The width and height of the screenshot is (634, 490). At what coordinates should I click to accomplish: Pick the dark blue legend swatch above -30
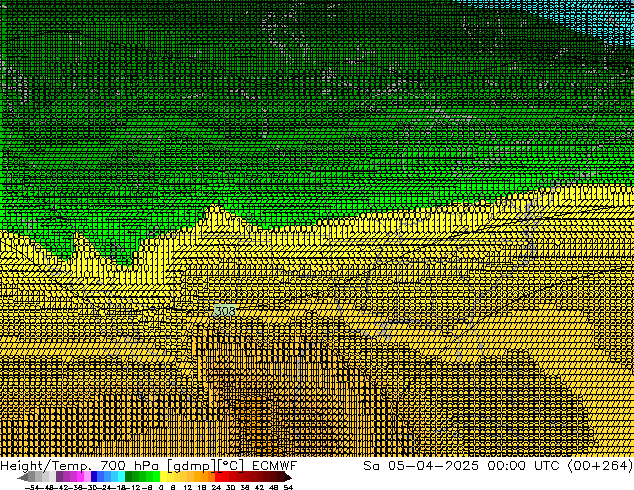tap(94, 477)
